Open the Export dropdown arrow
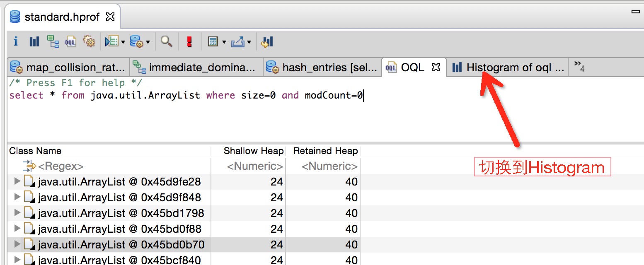The height and width of the screenshot is (265, 644). tap(249, 42)
